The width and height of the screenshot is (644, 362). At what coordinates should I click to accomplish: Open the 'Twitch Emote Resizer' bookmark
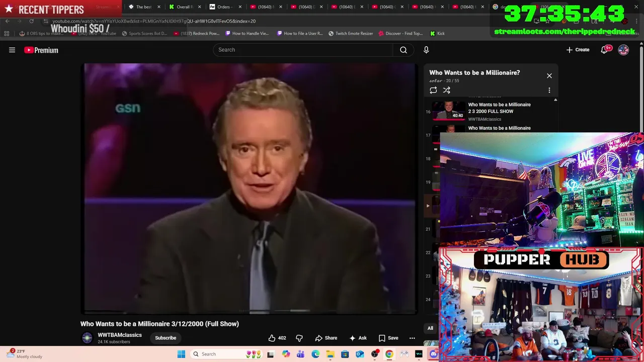351,34
